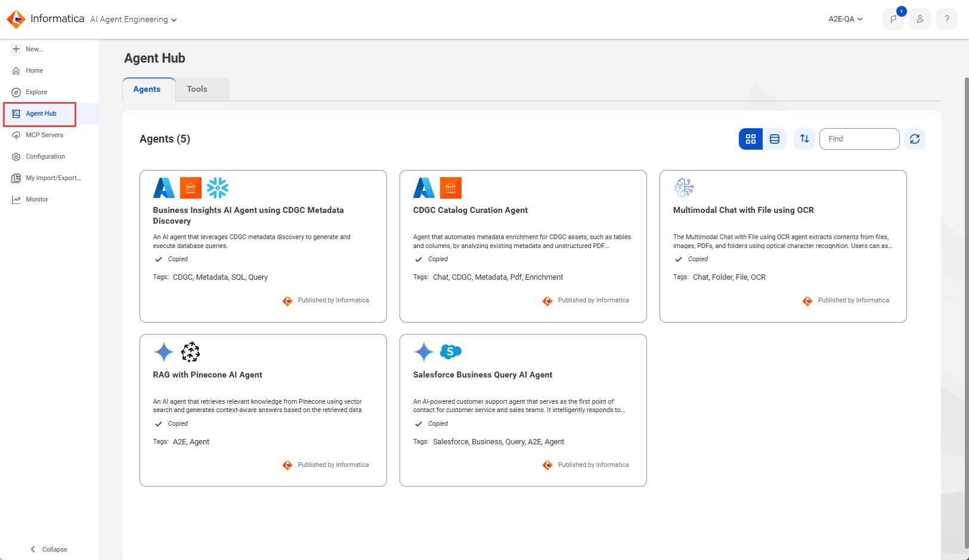Switch to the Tools tab
969x560 pixels.
tap(197, 89)
